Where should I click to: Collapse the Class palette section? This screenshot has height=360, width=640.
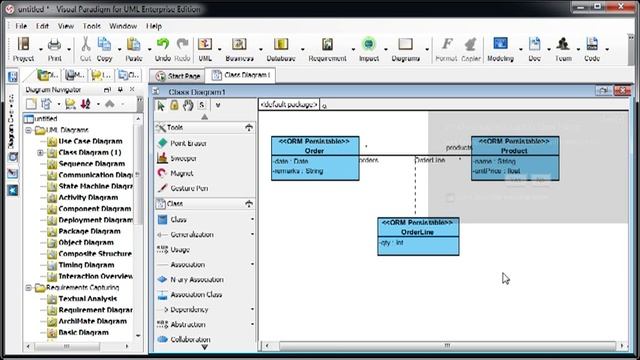click(249, 204)
